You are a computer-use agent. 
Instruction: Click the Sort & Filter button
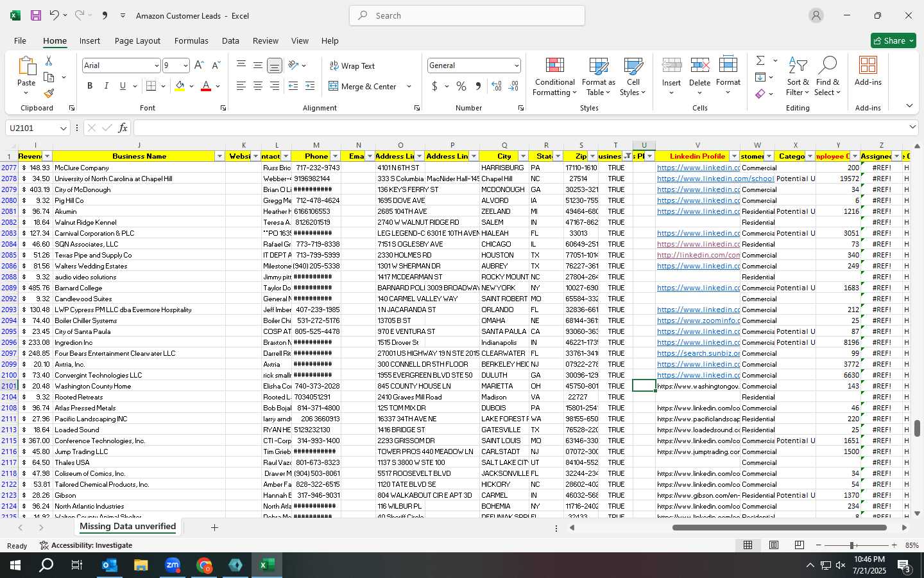pos(798,76)
